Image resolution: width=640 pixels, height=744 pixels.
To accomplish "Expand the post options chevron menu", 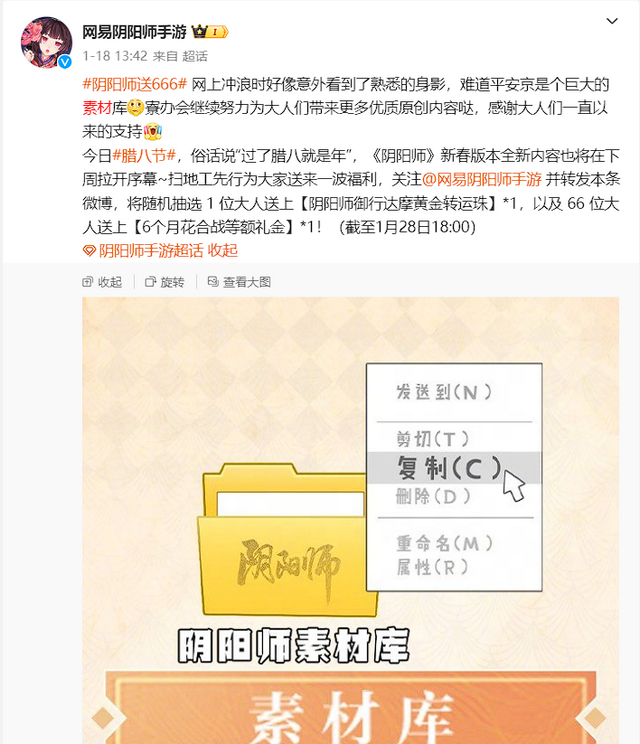I will [612, 21].
